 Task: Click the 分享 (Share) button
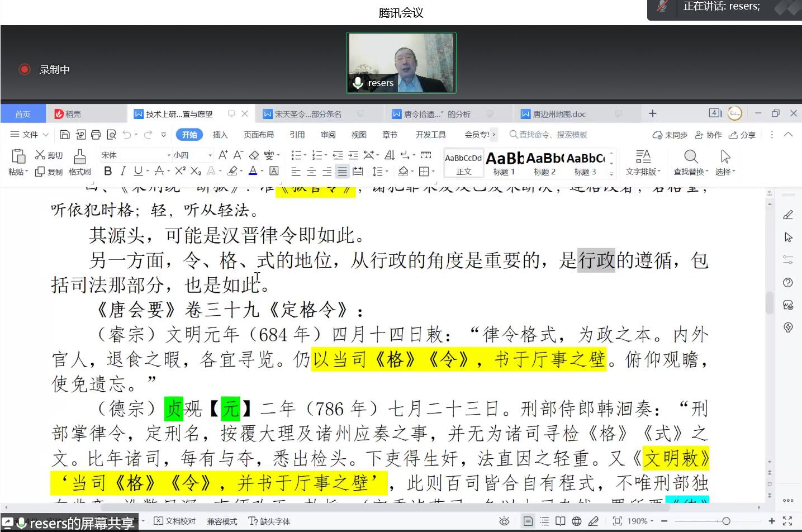click(x=742, y=135)
